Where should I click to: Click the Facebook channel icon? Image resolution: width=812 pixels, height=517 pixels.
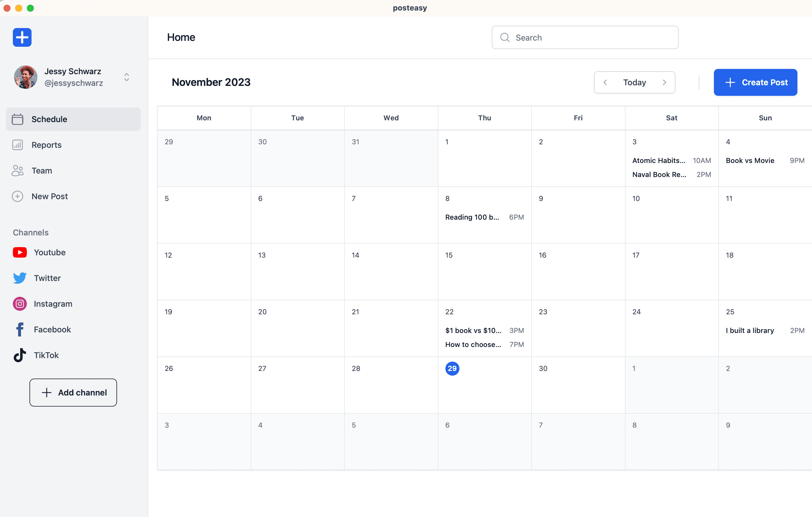(x=20, y=329)
